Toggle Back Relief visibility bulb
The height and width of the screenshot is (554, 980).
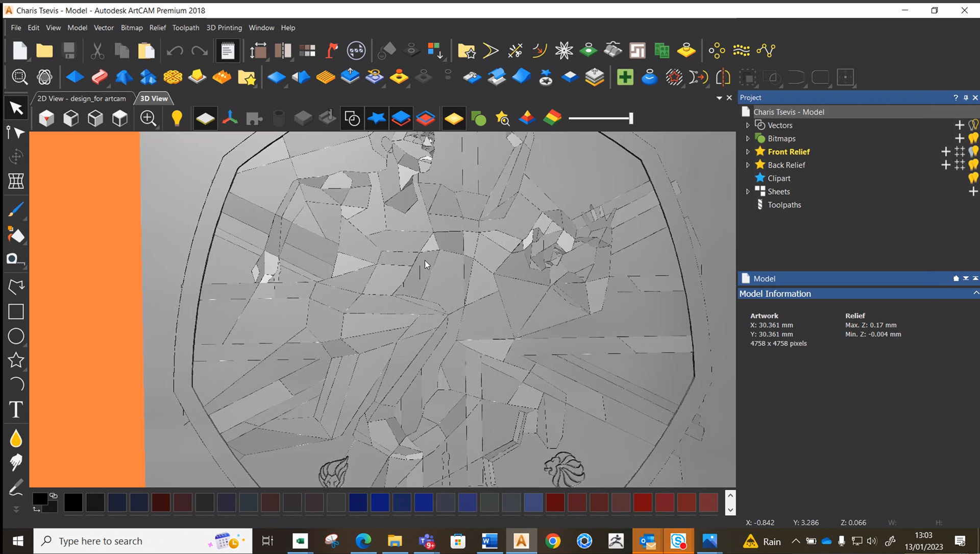974,164
